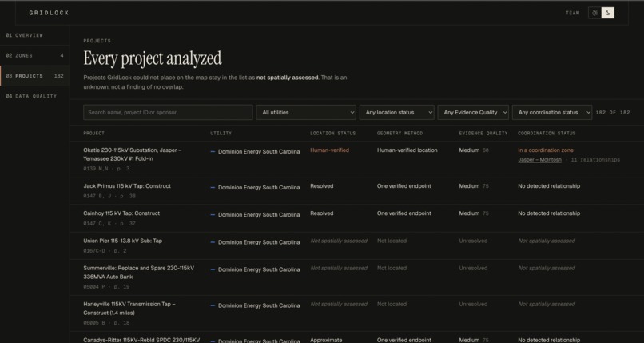
Task: Click project ID 0167C-D · p. 2
Action: (x=105, y=251)
